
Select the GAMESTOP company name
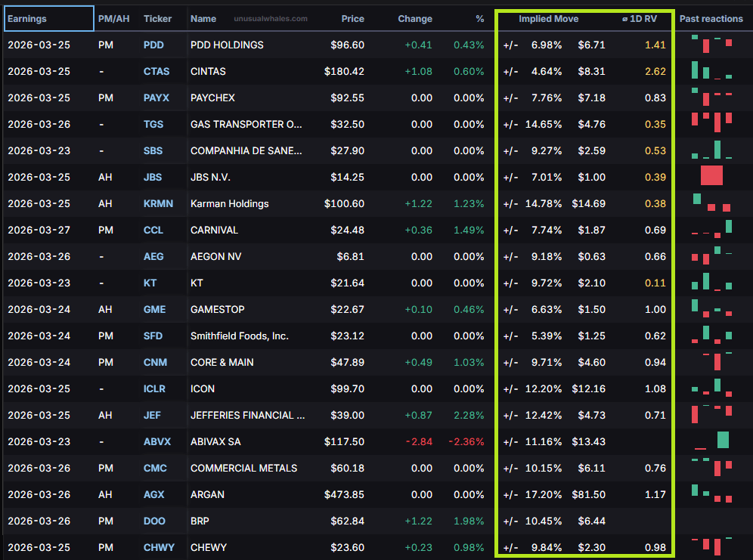tap(218, 309)
